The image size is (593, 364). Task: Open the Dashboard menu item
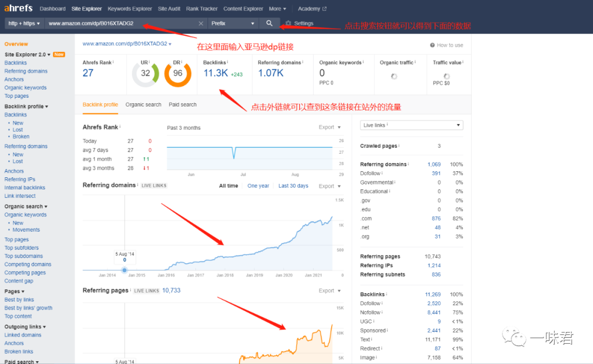click(53, 9)
